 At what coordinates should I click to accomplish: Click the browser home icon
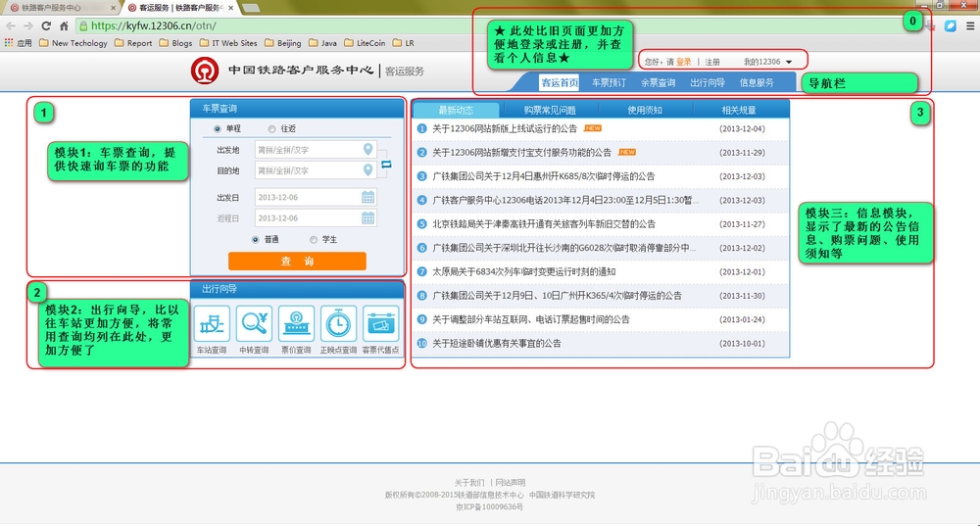[x=64, y=25]
